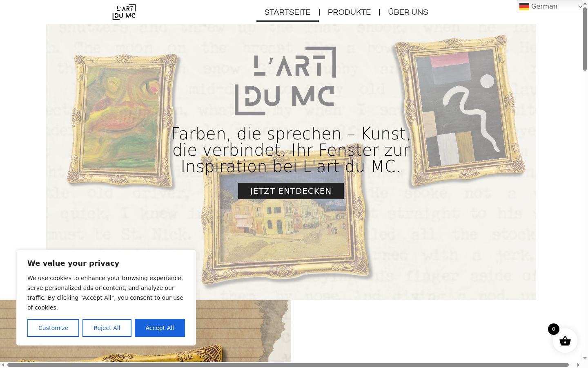Open the shopping basket icon
The height and width of the screenshot is (368, 588).
click(565, 341)
